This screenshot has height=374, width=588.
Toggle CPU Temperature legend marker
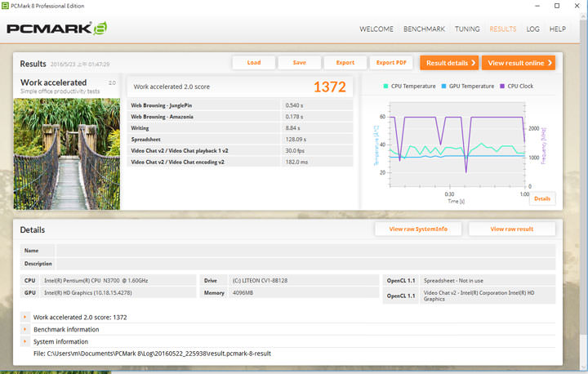pos(386,86)
